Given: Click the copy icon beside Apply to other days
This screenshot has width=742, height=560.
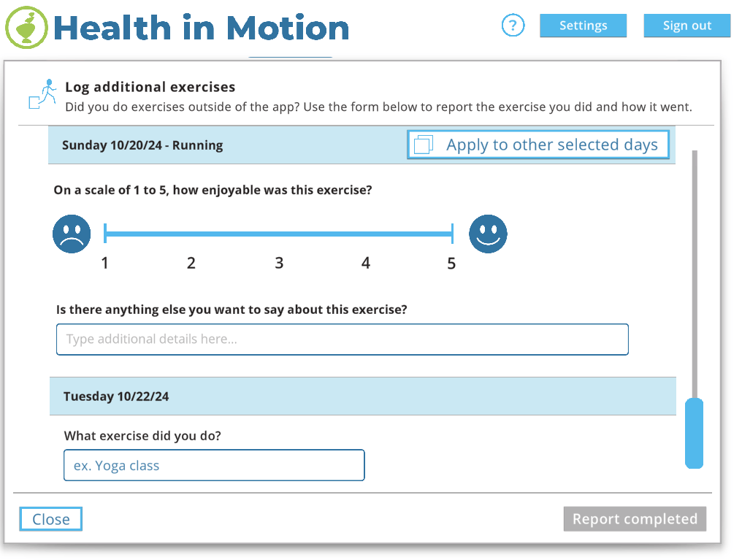Looking at the screenshot, I should pos(424,145).
